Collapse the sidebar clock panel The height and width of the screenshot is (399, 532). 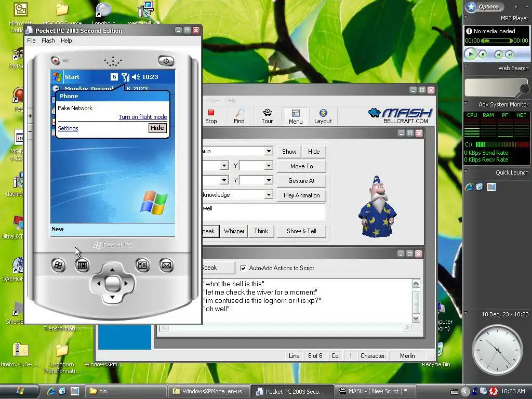tap(466, 313)
